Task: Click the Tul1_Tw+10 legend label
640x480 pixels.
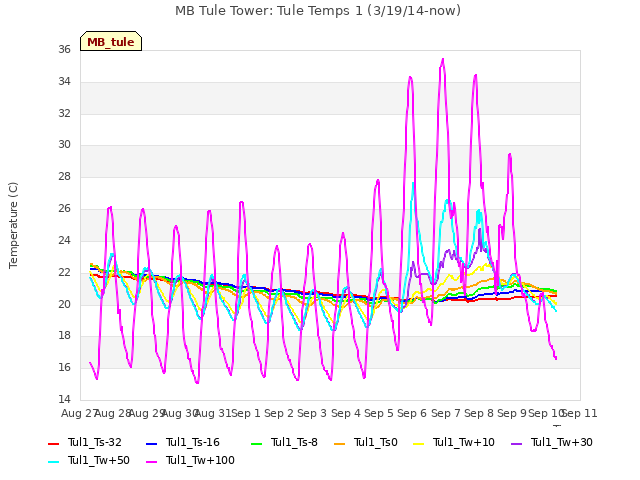Action: (x=464, y=442)
